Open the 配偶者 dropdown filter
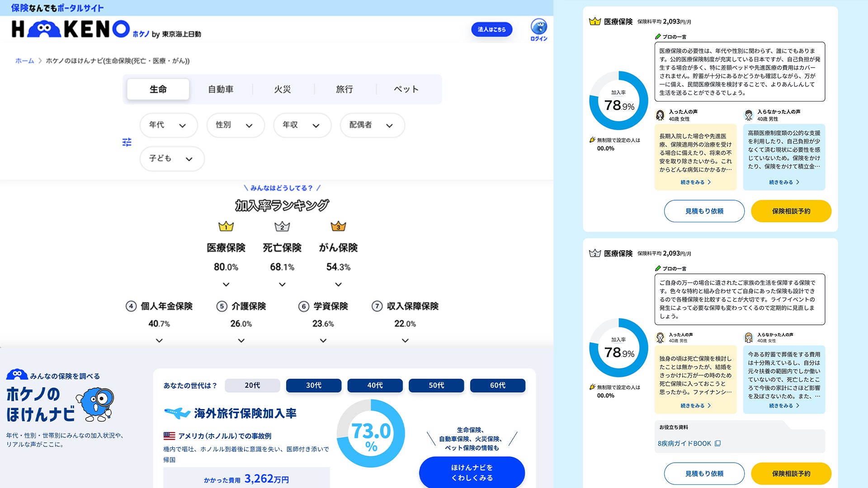Viewport: 868px width, 488px height. [x=372, y=125]
